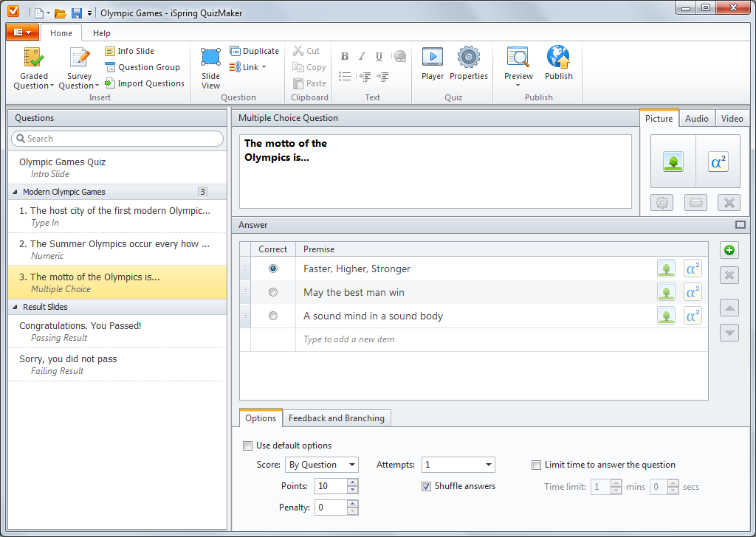Toggle italic text formatting

pos(362,56)
